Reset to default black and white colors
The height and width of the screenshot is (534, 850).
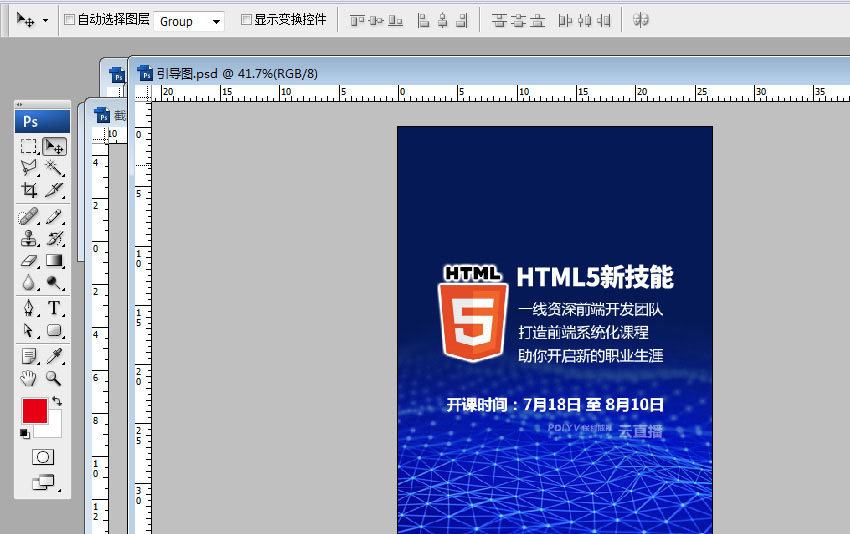24,433
